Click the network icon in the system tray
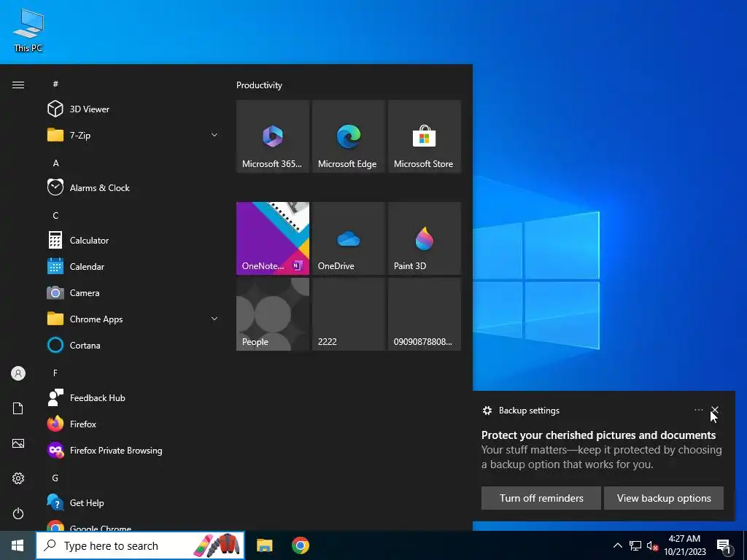The image size is (747, 560). tap(635, 545)
